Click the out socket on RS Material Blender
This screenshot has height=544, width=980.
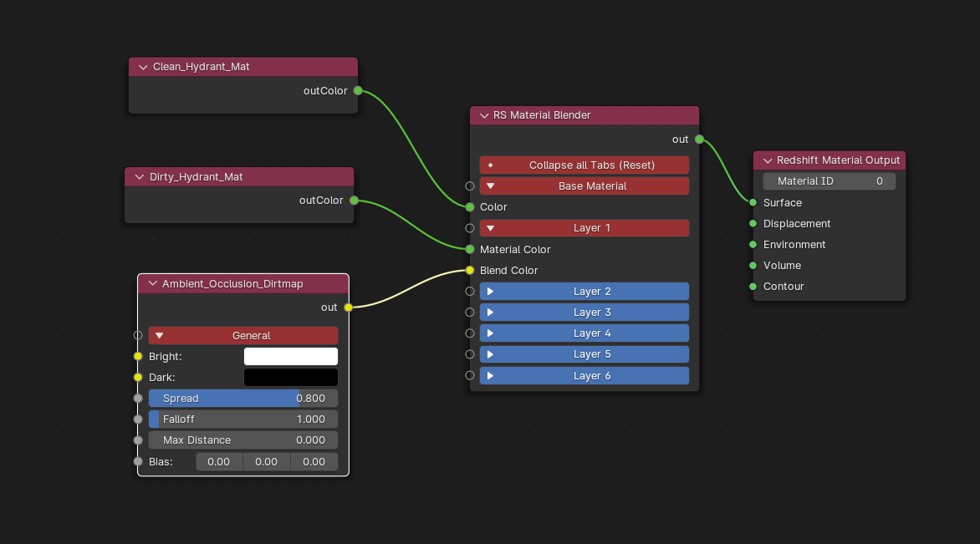point(699,140)
